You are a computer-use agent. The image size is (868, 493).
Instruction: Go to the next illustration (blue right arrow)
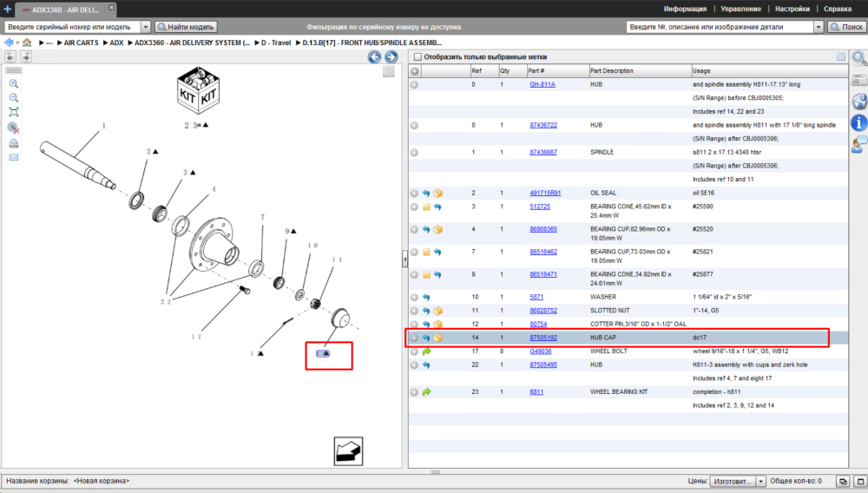391,56
